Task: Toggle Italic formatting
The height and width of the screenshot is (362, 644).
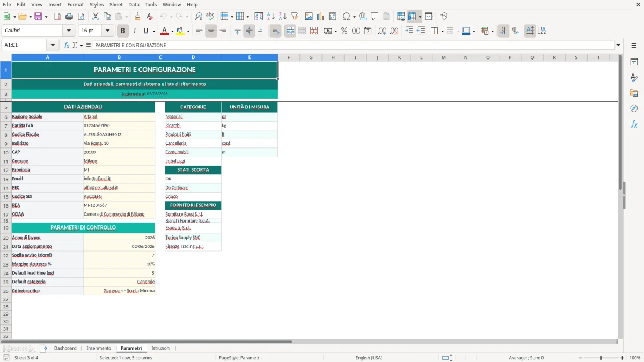Action: pyautogui.click(x=134, y=31)
